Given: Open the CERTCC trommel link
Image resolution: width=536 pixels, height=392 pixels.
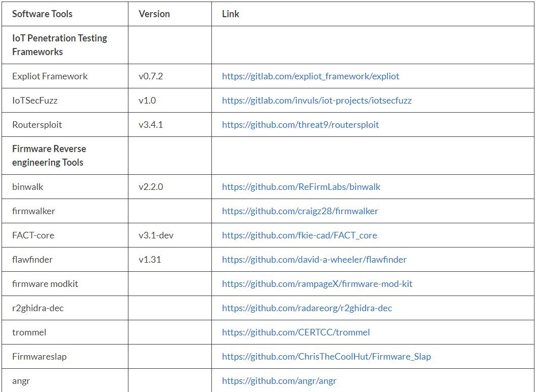Looking at the screenshot, I should [296, 332].
